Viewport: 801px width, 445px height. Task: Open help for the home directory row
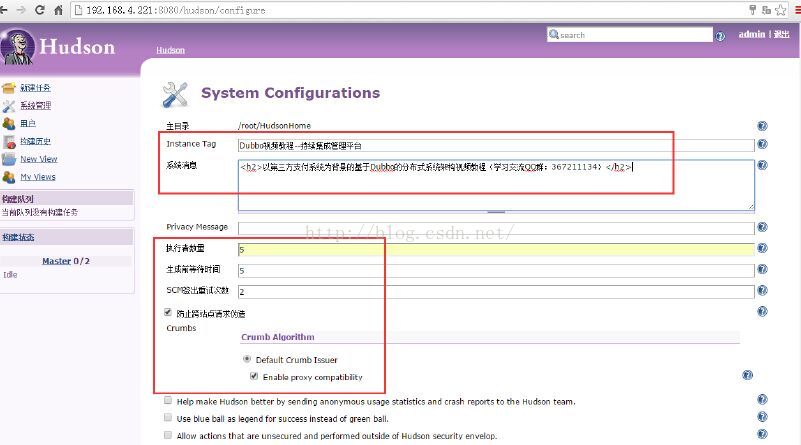point(762,126)
